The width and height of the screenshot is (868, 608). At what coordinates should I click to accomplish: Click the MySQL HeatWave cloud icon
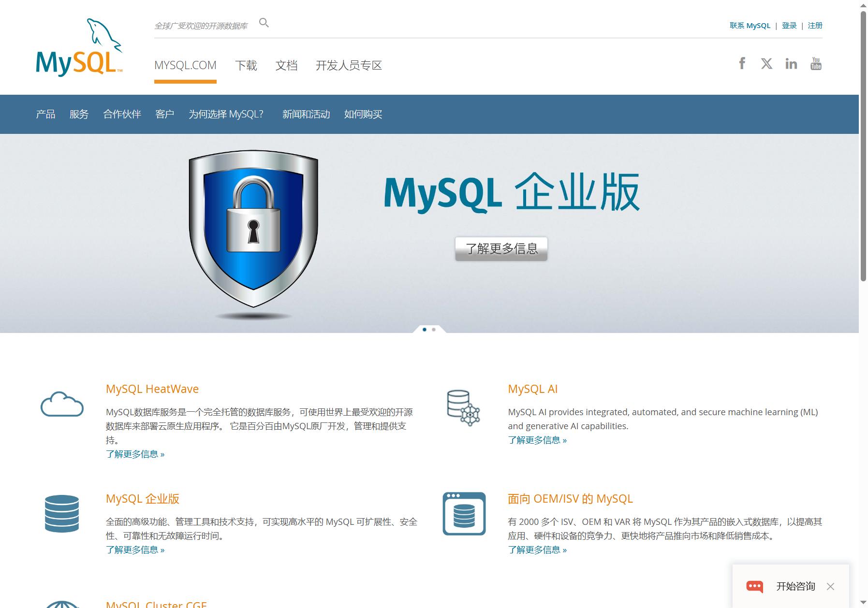(x=62, y=404)
